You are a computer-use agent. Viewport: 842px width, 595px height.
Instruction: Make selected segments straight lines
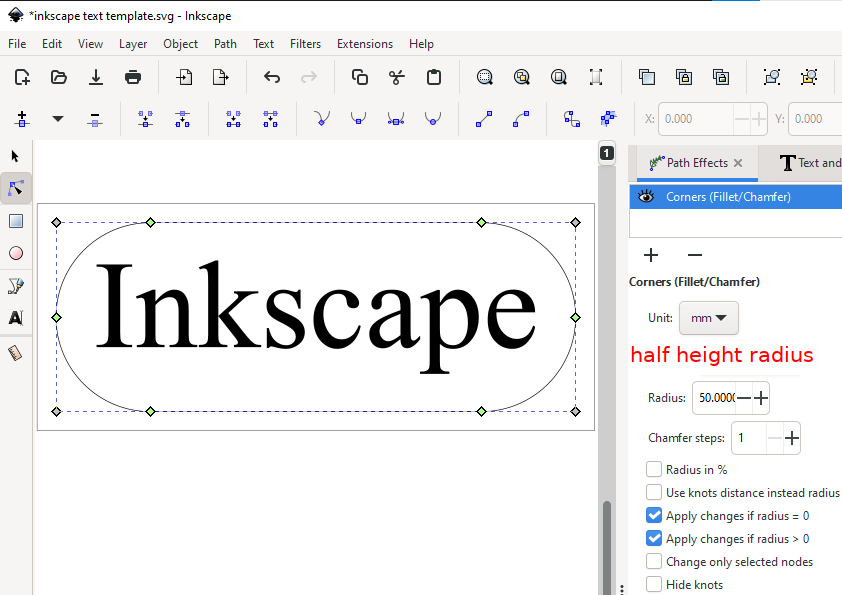[484, 119]
